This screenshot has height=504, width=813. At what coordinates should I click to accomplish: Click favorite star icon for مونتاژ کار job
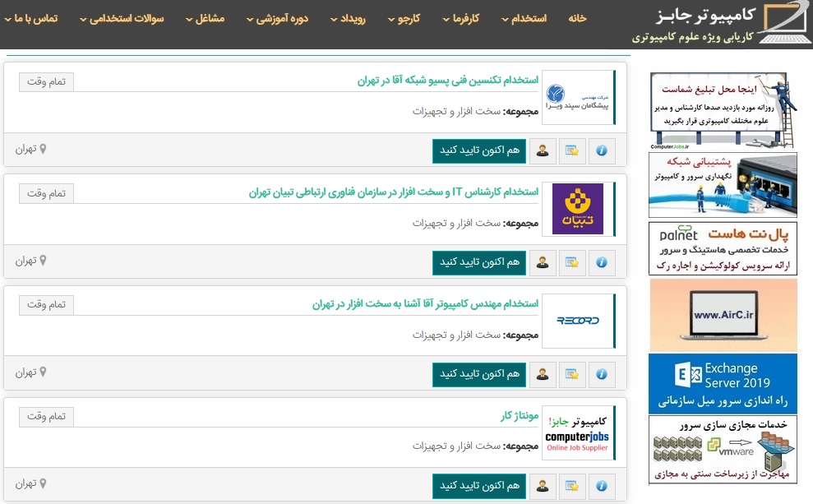coord(572,486)
